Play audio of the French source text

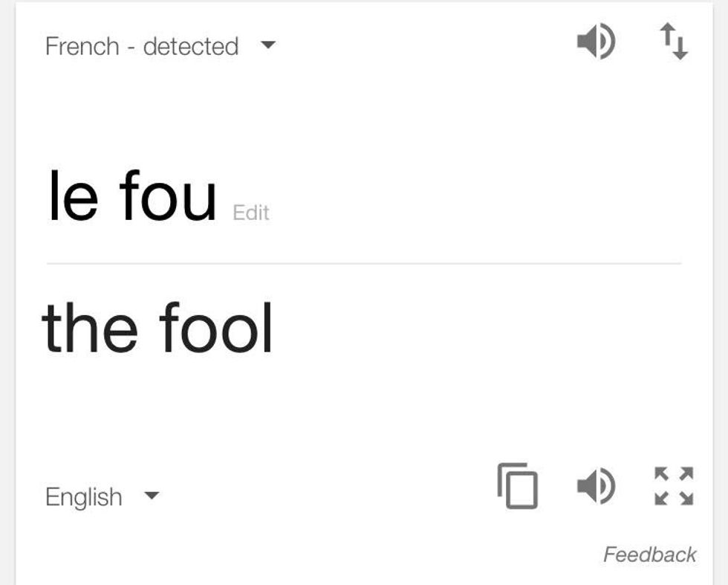pos(596,42)
